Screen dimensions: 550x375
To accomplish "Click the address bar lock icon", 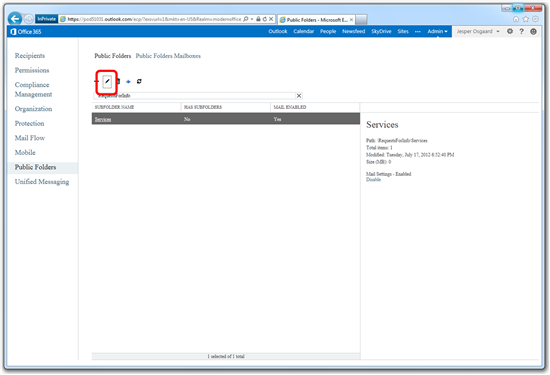I will 258,19.
